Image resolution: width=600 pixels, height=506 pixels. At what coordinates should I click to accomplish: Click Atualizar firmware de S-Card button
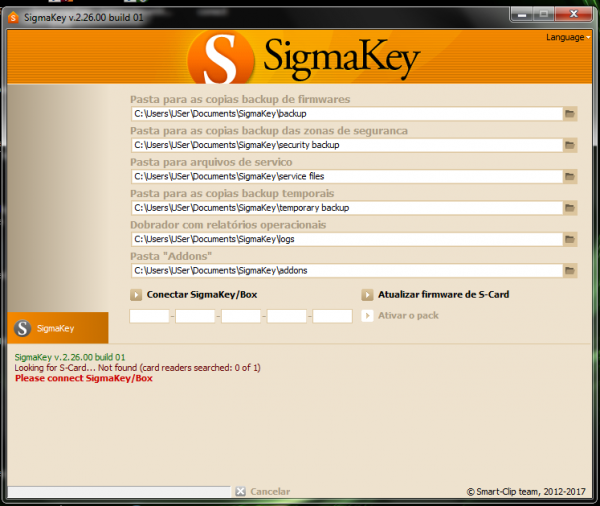(x=435, y=295)
